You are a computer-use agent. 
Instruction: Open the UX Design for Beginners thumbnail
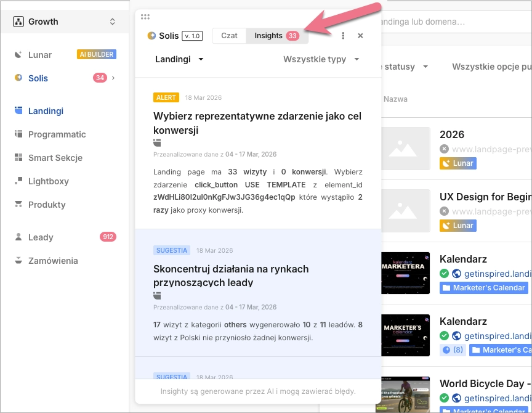(406, 211)
